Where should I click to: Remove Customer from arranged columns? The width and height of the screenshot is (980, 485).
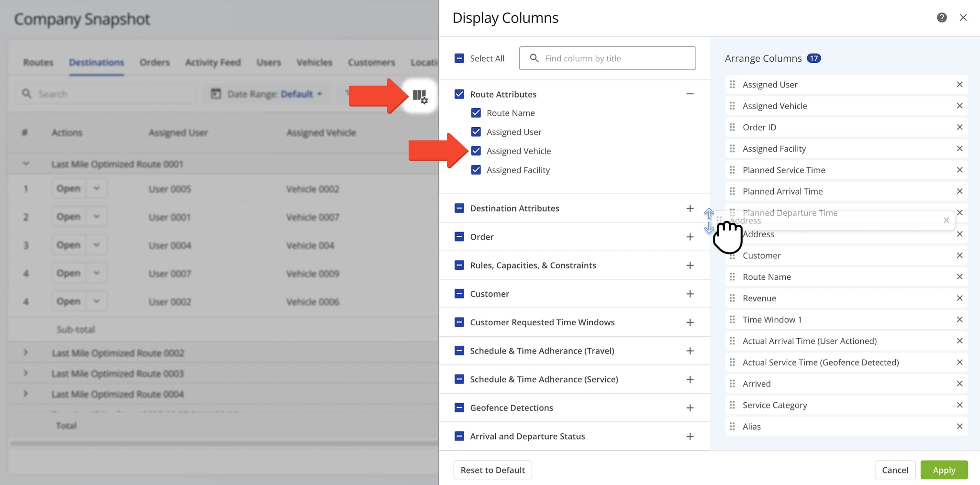point(959,255)
